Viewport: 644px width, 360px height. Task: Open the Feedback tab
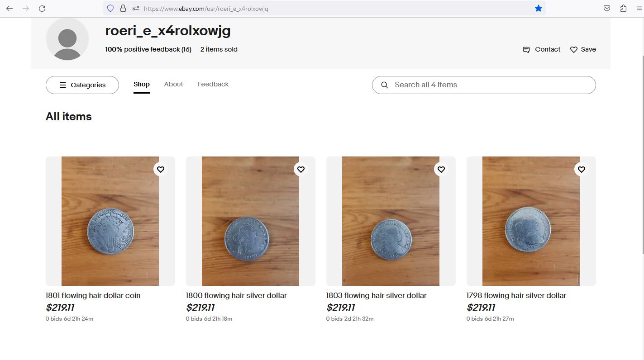[x=213, y=84]
